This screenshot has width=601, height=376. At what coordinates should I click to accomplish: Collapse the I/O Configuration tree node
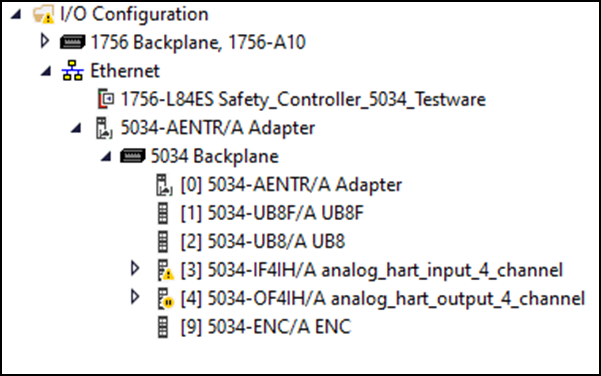pos(16,14)
